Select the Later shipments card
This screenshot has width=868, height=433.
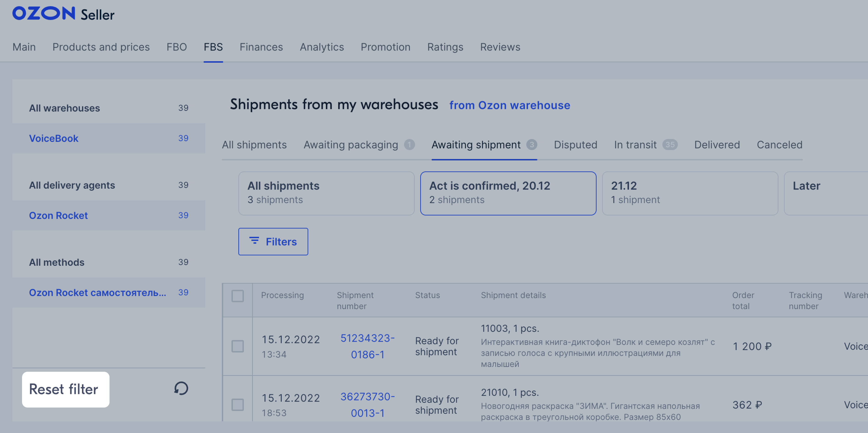pos(826,193)
